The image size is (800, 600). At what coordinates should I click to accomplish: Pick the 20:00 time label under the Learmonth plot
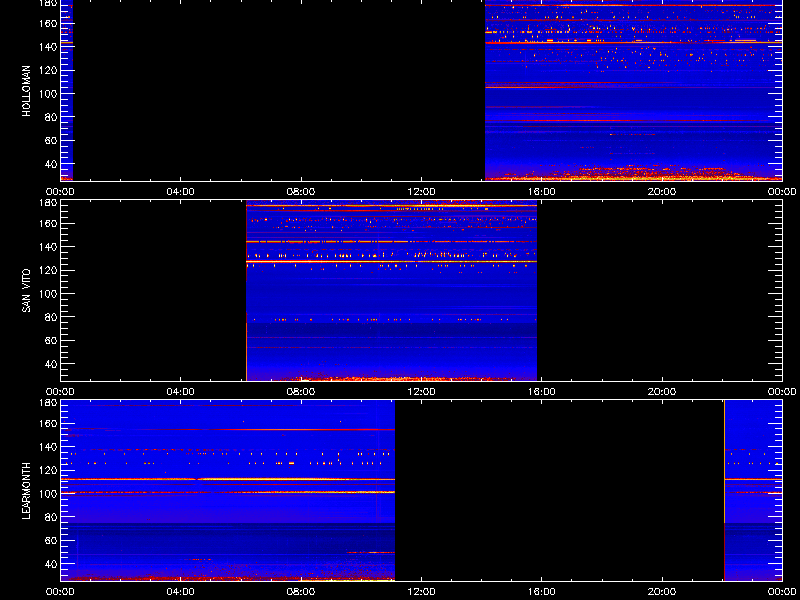click(x=662, y=592)
